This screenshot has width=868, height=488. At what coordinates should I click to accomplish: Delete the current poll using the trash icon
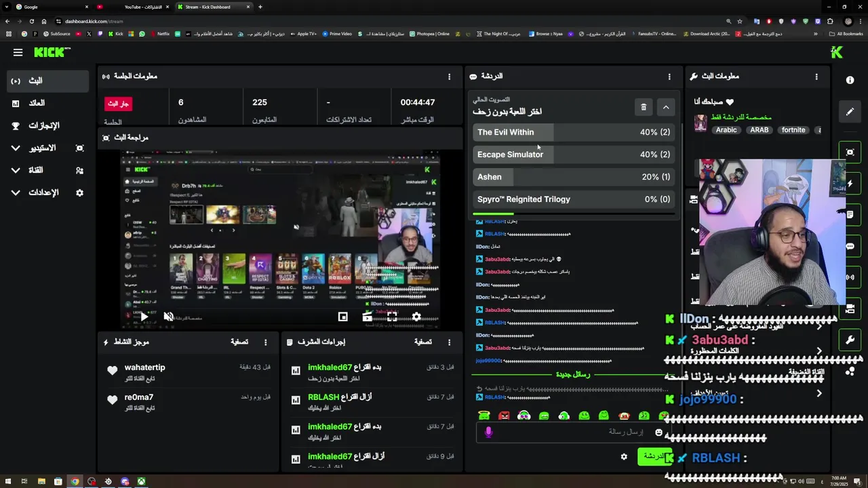tap(644, 107)
